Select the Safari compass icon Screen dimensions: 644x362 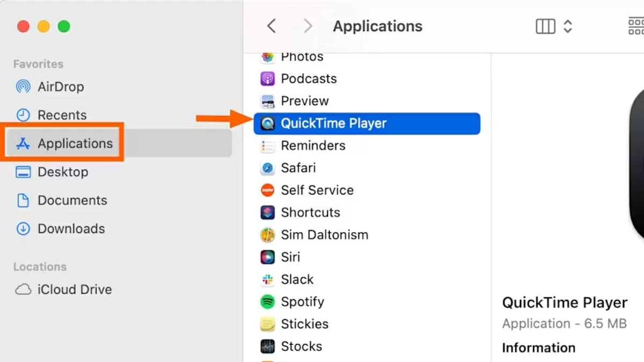pos(267,168)
